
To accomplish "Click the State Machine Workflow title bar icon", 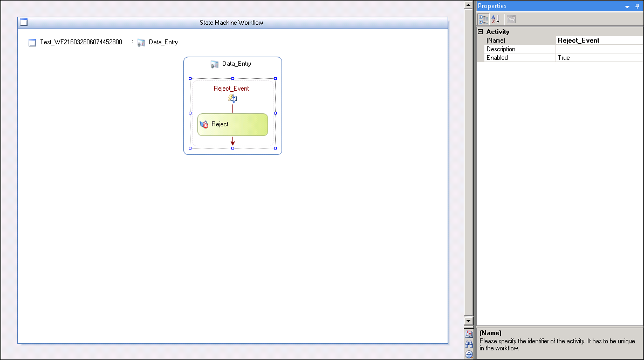I will (x=24, y=22).
